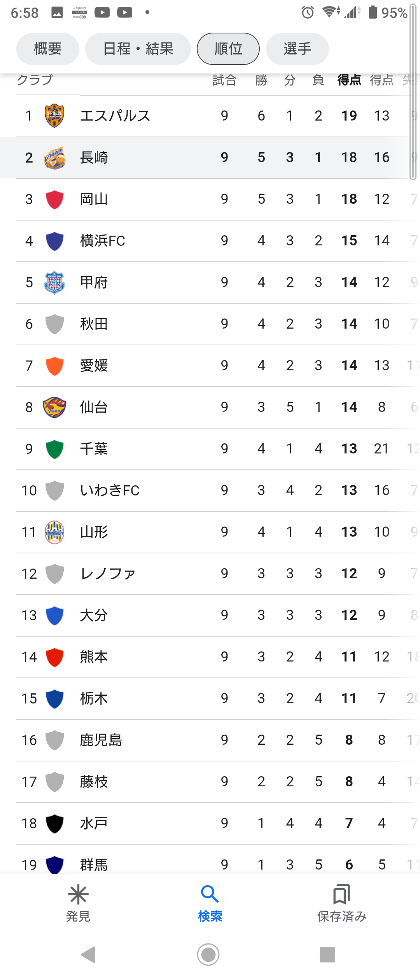This screenshot has width=420, height=980.
Task: Switch to the 日程・結果 tab
Action: 138,49
